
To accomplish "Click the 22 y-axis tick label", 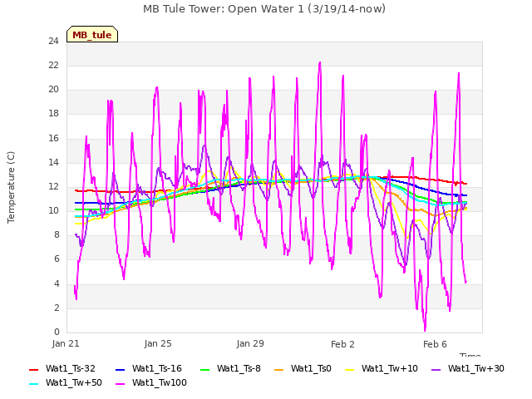I will click(x=53, y=65).
